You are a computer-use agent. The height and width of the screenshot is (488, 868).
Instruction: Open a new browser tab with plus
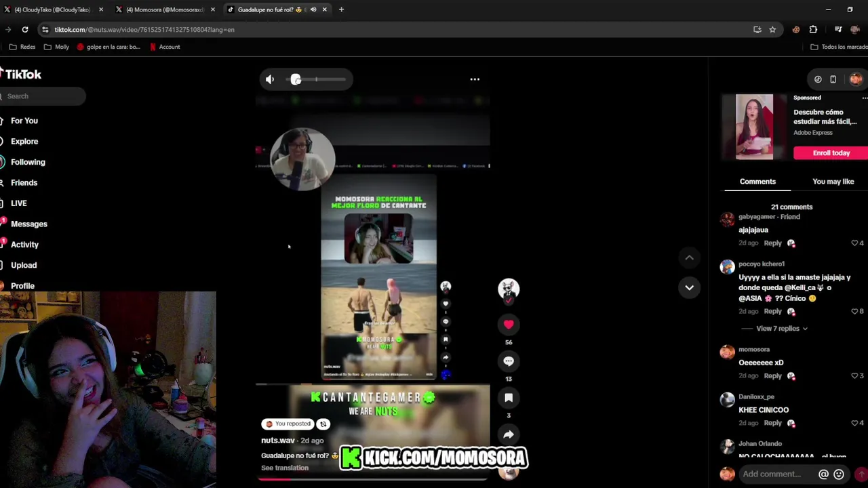(341, 9)
